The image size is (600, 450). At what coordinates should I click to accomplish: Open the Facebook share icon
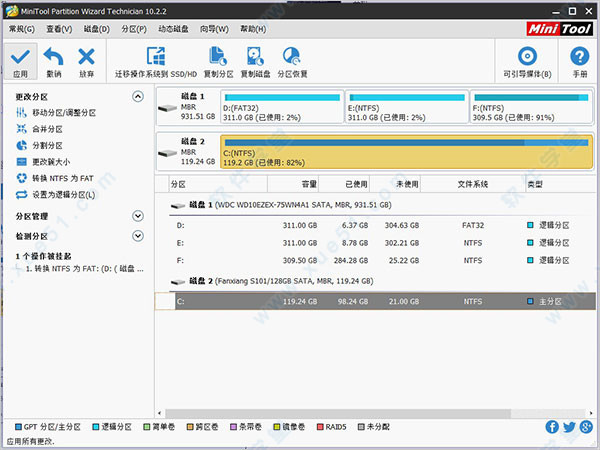552,427
